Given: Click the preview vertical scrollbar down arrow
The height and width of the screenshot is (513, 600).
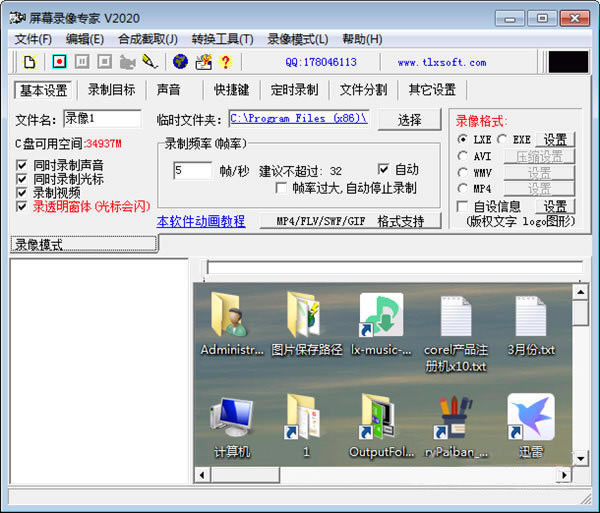Looking at the screenshot, I should coord(580,458).
